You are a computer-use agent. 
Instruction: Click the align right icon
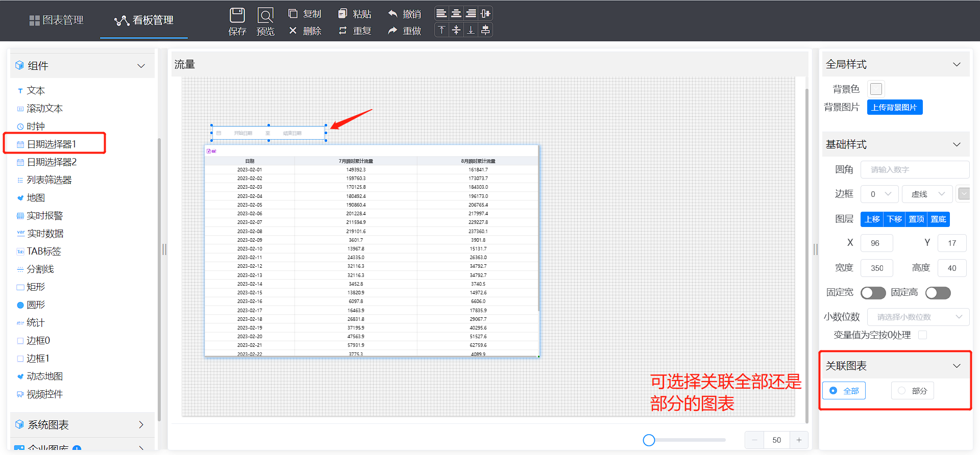click(471, 13)
